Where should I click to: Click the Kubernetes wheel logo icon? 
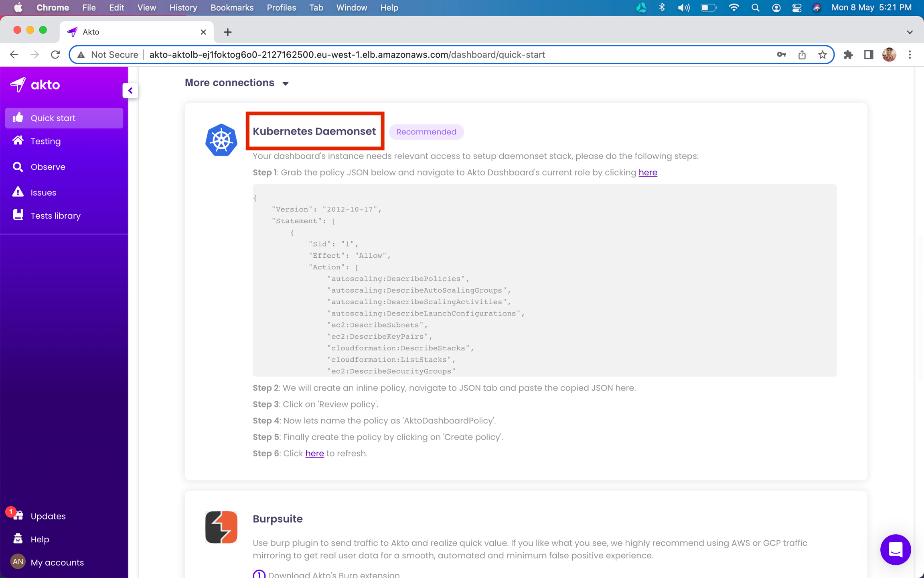click(221, 140)
